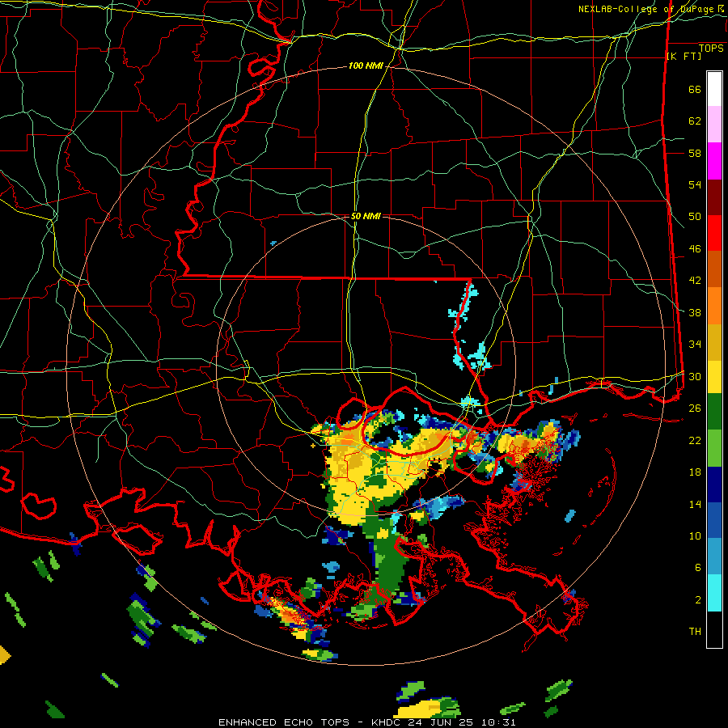Click the TH threshold label on legend
This screenshot has height=728, width=728.
pos(695,632)
